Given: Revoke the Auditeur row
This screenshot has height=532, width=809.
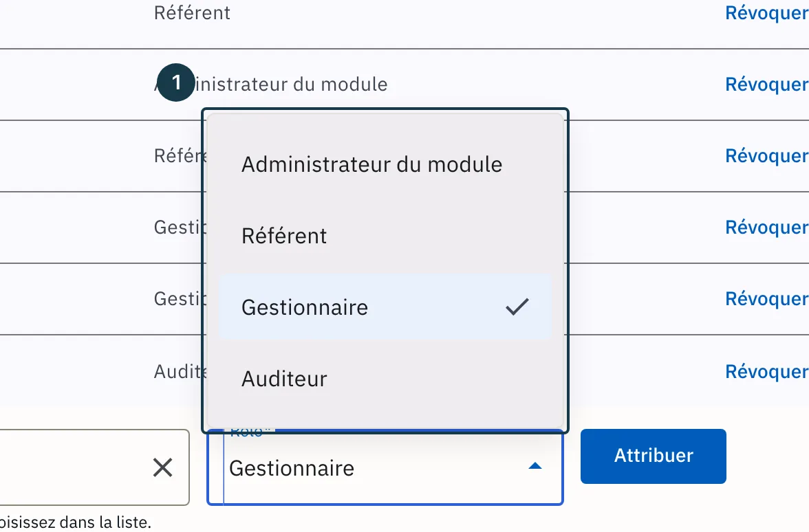Looking at the screenshot, I should (766, 371).
